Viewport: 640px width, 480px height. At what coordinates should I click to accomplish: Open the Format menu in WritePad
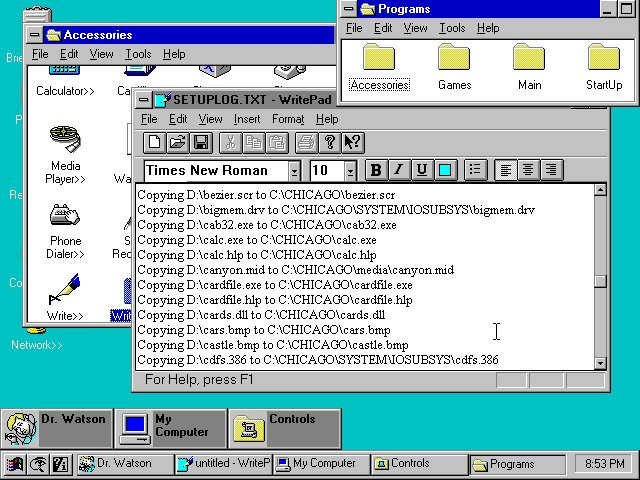tap(288, 119)
